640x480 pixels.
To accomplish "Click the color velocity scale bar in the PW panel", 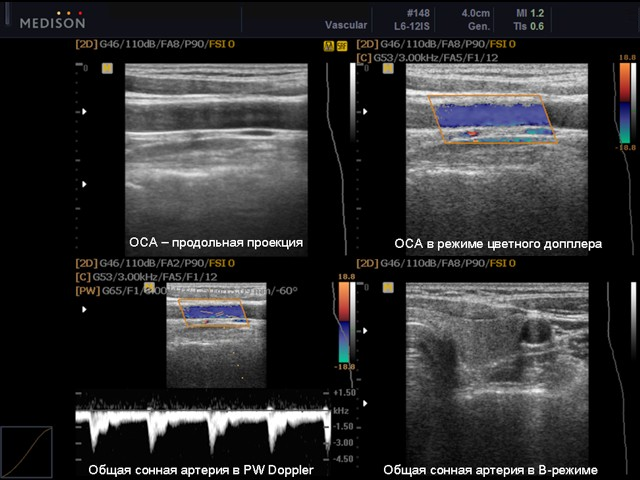I will [344, 322].
